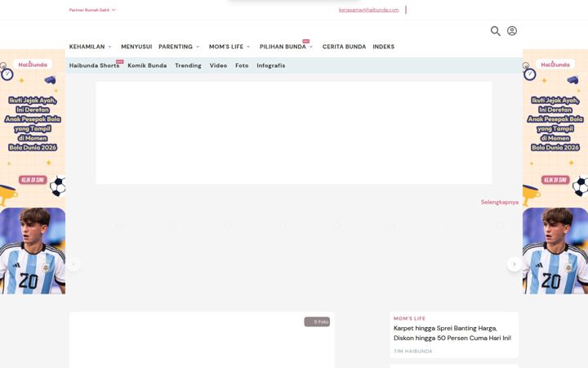Click the footballer photo in the right banner
Viewport: 588px width, 368px height.
tap(555, 251)
